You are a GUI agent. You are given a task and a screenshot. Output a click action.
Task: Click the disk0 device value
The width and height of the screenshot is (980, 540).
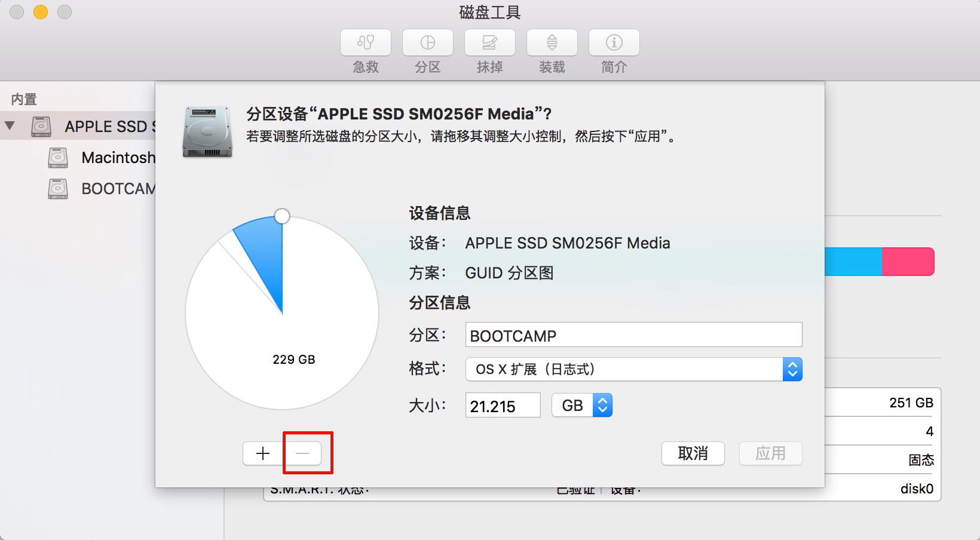coord(917,489)
